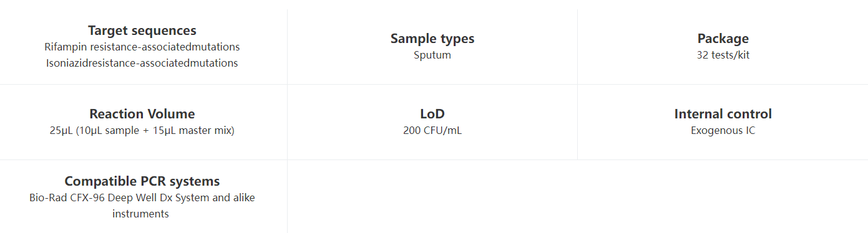Click the word Sputum under Sample types

432,55
